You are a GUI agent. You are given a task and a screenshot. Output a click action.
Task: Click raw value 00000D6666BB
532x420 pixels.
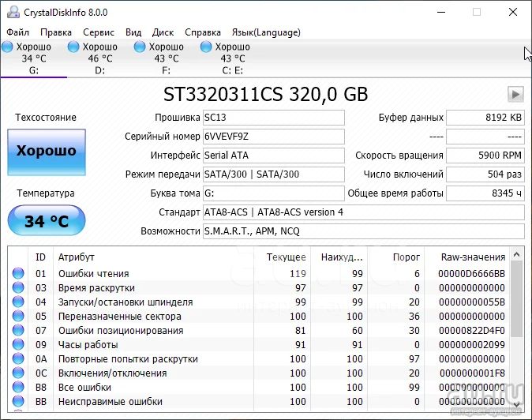point(471,273)
